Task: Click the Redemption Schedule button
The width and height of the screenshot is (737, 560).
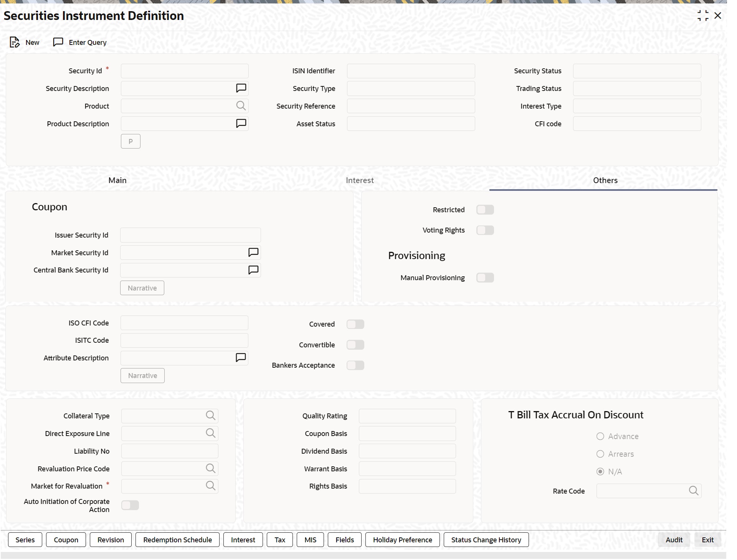Action: tap(177, 540)
